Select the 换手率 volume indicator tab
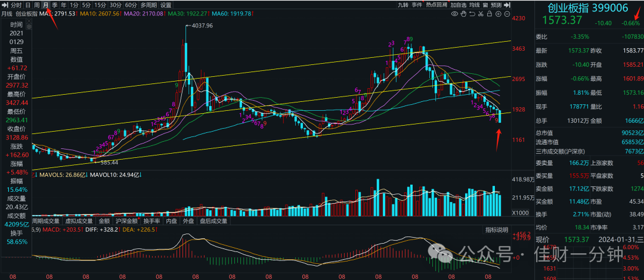 point(154,220)
